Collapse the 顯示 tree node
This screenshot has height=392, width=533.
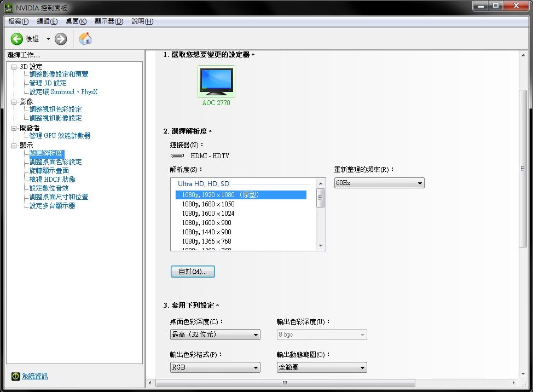tap(14, 145)
